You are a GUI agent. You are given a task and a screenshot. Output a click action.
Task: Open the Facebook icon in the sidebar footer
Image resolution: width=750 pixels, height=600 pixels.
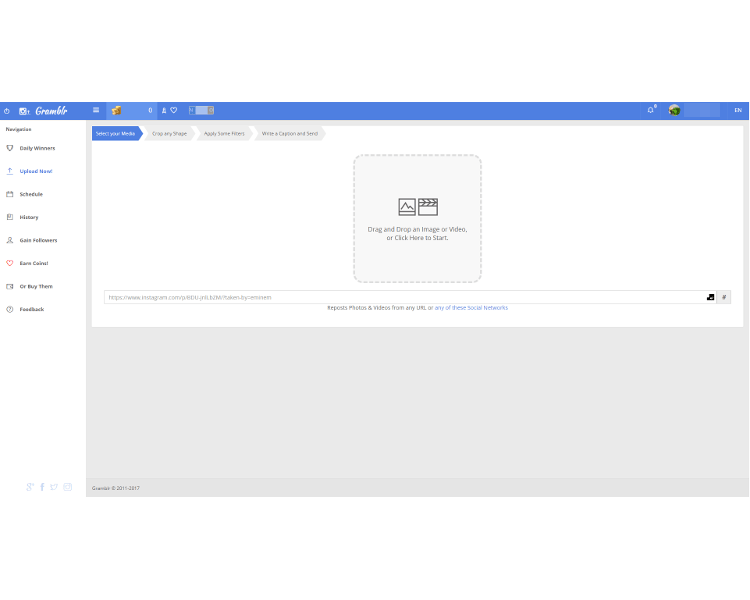pos(42,487)
